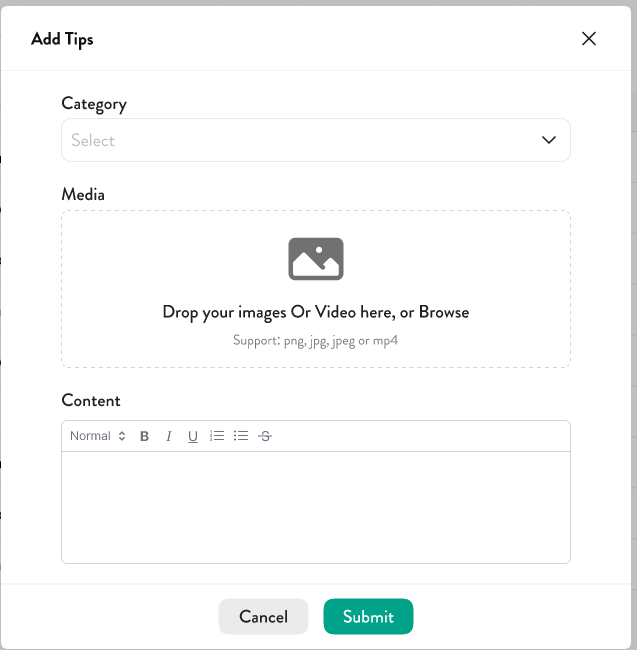Toggle italic formatting in Content editor
This screenshot has height=650, width=637.
(x=169, y=436)
